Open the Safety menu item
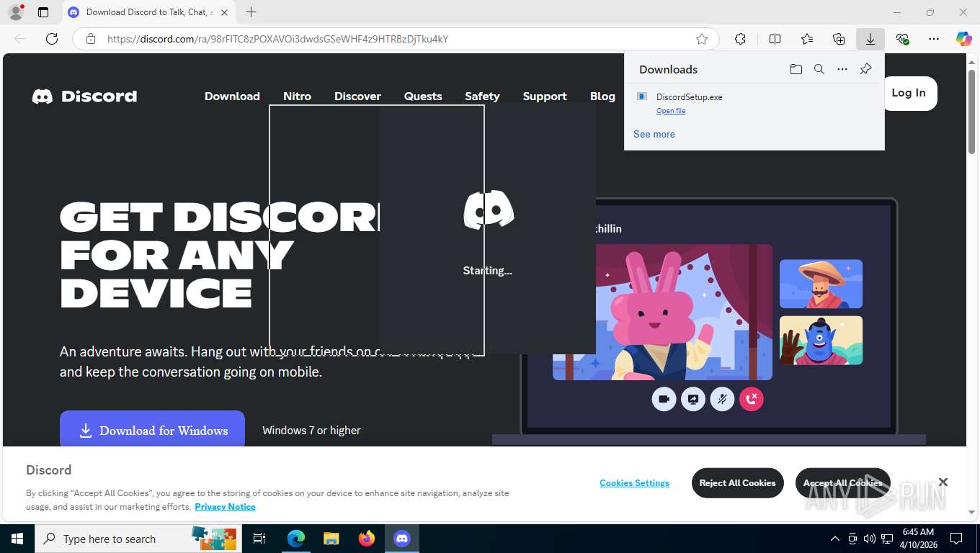980x553 pixels. click(482, 96)
